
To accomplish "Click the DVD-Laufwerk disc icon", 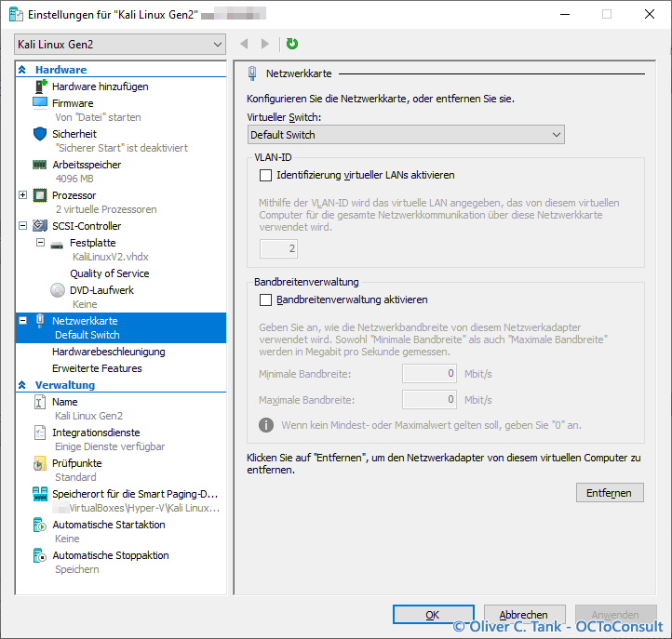I will [x=58, y=290].
